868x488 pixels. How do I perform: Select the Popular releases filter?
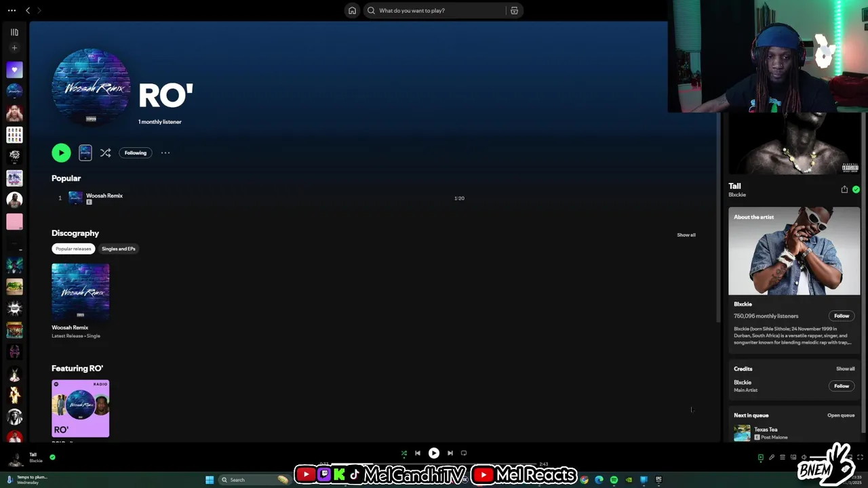click(73, 249)
